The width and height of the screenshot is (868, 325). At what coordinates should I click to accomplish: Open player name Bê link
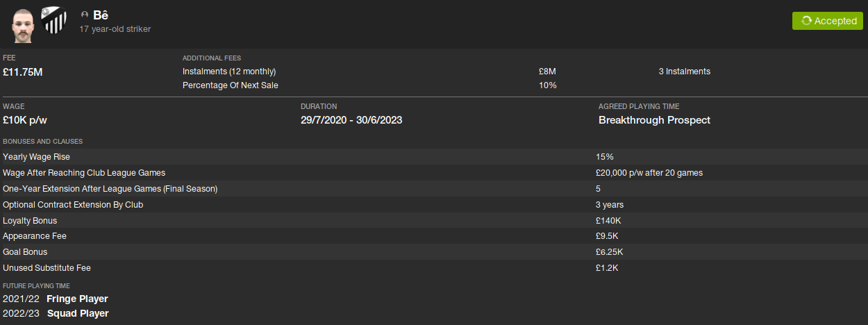pos(101,15)
